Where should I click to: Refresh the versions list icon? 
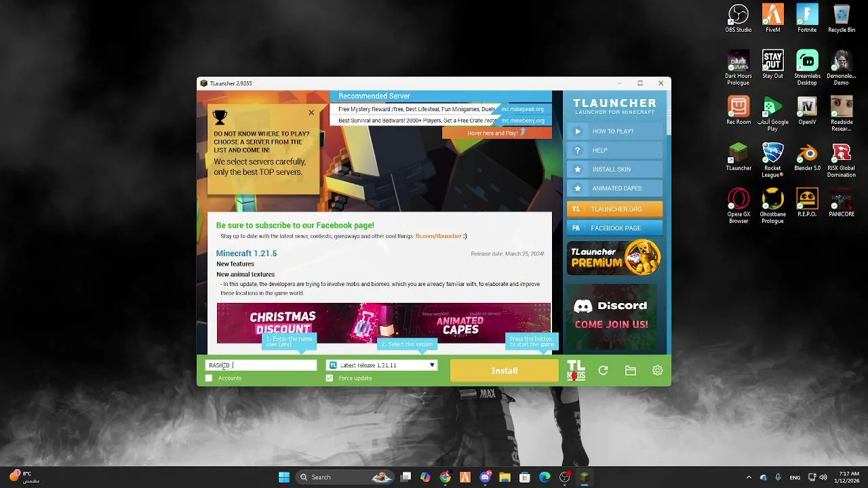[x=603, y=371]
